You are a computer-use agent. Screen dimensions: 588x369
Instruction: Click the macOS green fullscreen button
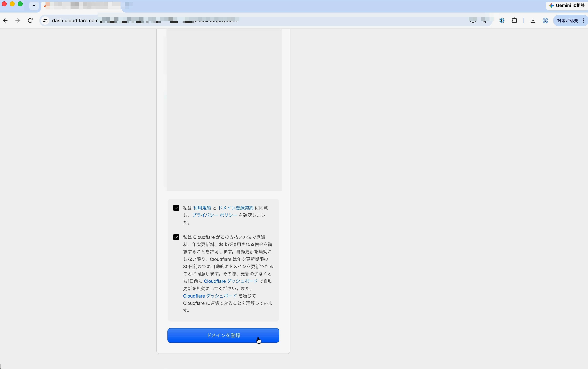click(x=20, y=4)
